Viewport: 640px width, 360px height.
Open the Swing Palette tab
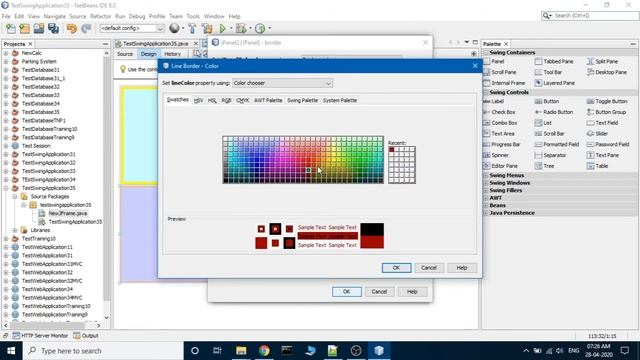click(302, 100)
